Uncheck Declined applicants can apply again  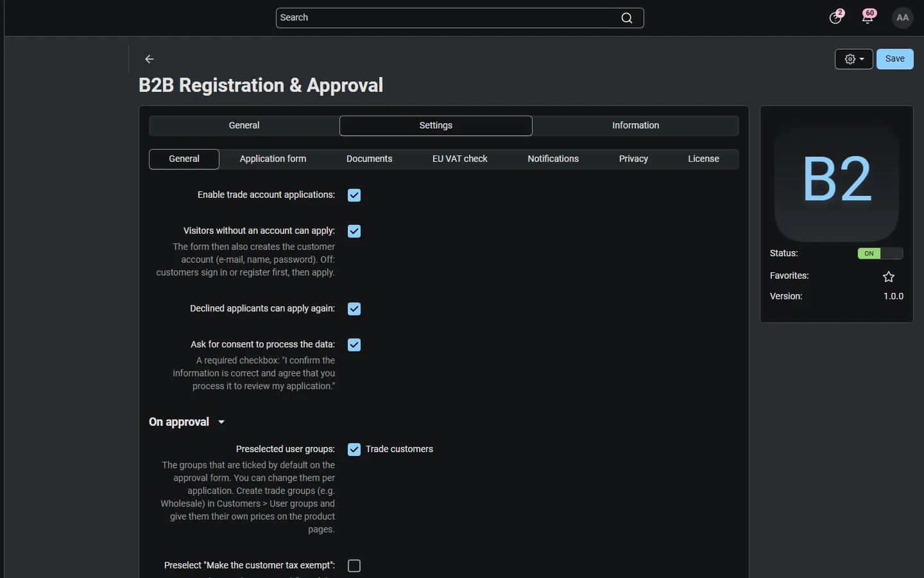[x=354, y=309]
